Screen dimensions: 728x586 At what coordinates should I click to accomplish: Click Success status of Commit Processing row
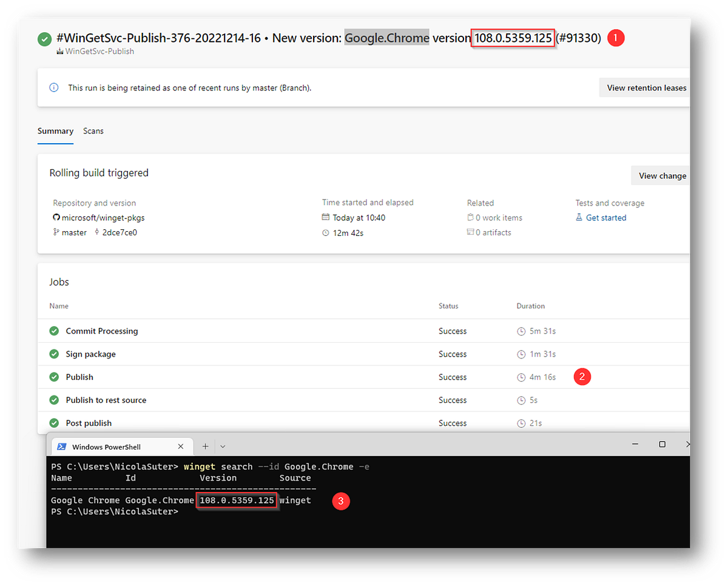coord(453,331)
